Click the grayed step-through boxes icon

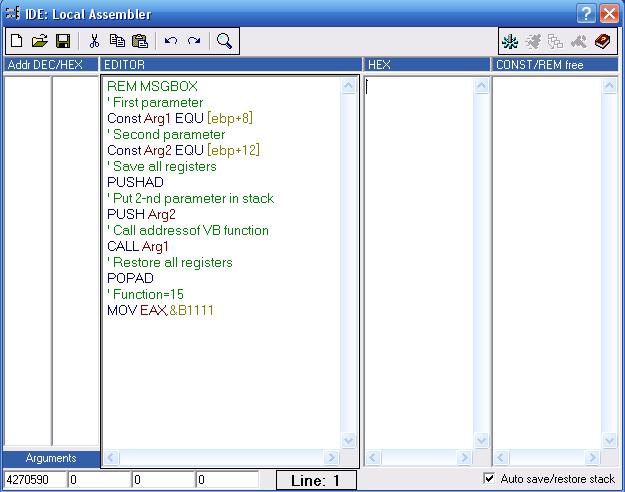coord(556,41)
